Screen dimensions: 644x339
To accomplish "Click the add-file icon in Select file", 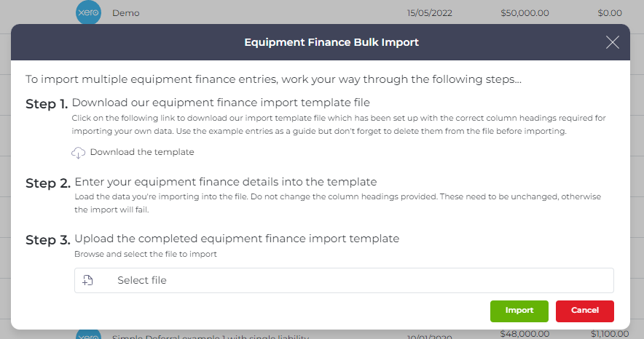I will point(87,280).
